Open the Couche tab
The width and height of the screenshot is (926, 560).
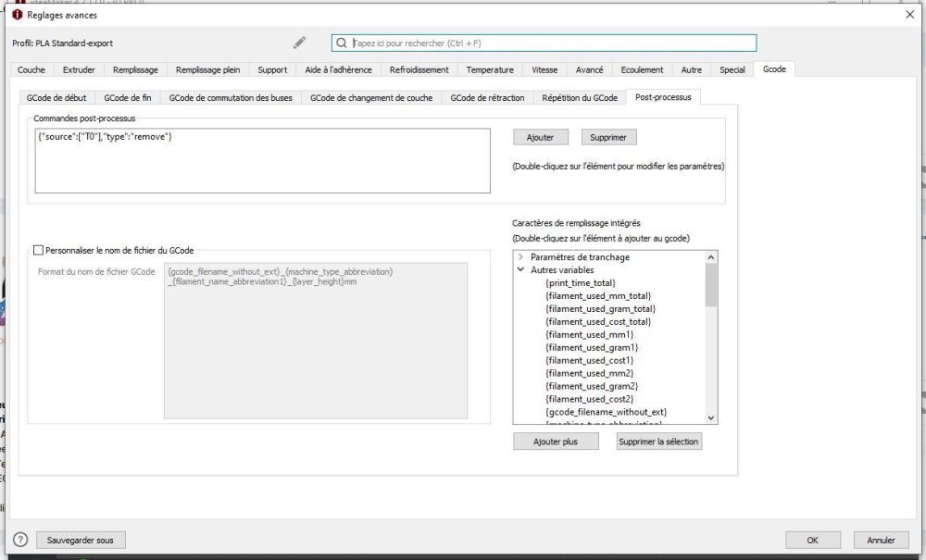click(31, 69)
